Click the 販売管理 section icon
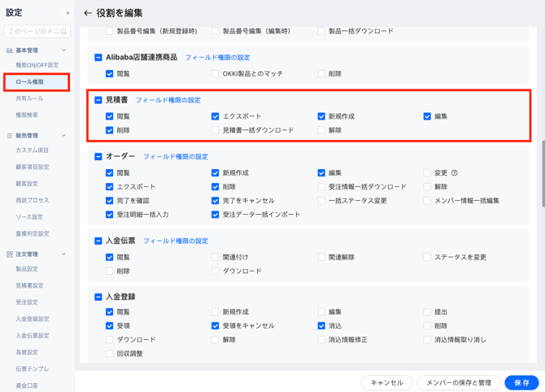This screenshot has width=545, height=392. point(10,136)
